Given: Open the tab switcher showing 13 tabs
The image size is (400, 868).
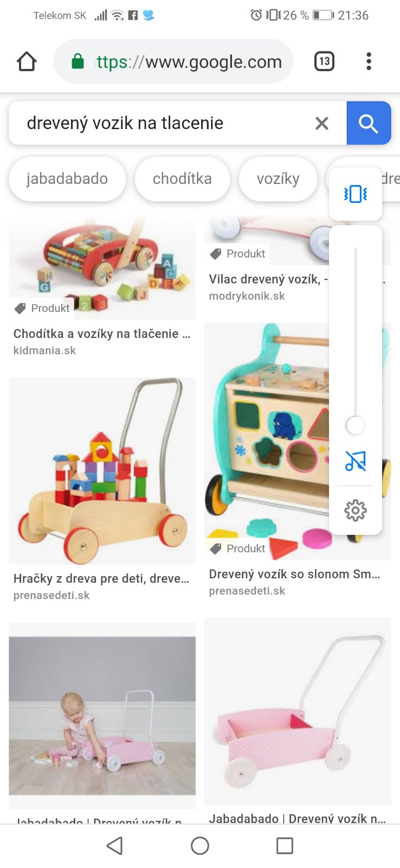Looking at the screenshot, I should pyautogui.click(x=324, y=61).
